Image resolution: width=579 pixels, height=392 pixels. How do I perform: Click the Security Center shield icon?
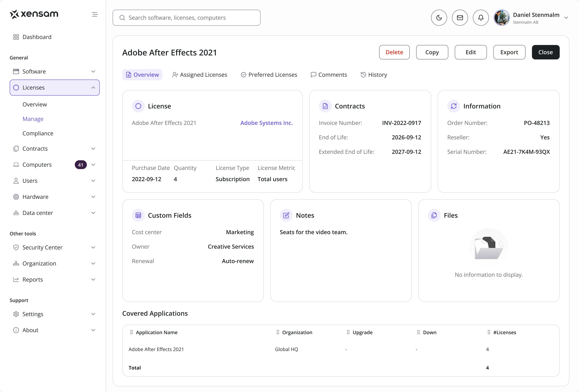pyautogui.click(x=16, y=247)
